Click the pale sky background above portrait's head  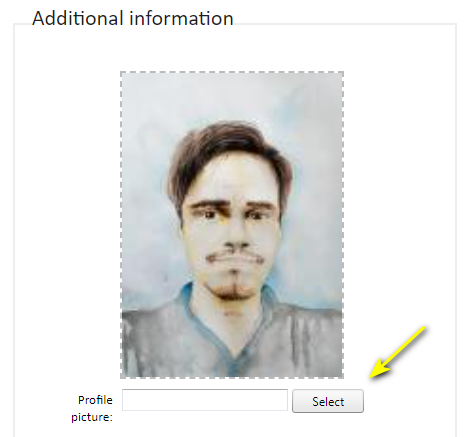(x=230, y=97)
